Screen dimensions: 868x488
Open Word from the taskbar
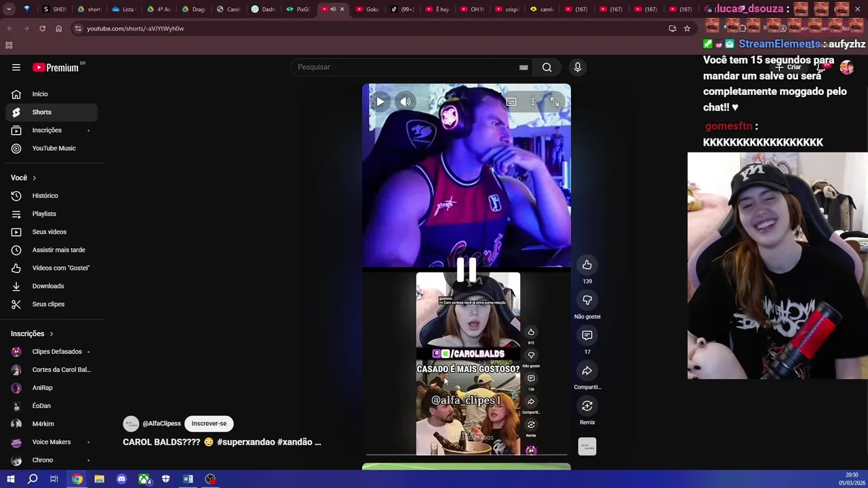click(188, 479)
